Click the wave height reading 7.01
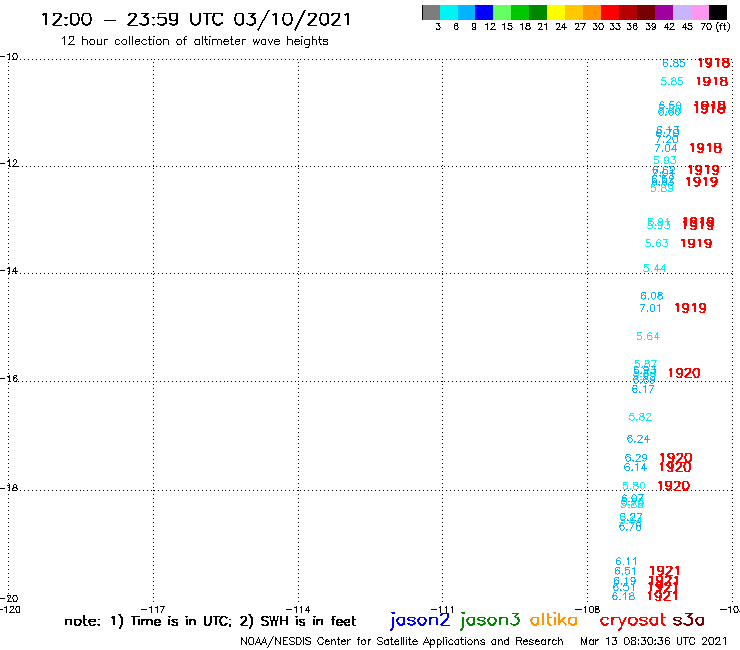Viewport: 740px width, 650px height. pyautogui.click(x=650, y=308)
